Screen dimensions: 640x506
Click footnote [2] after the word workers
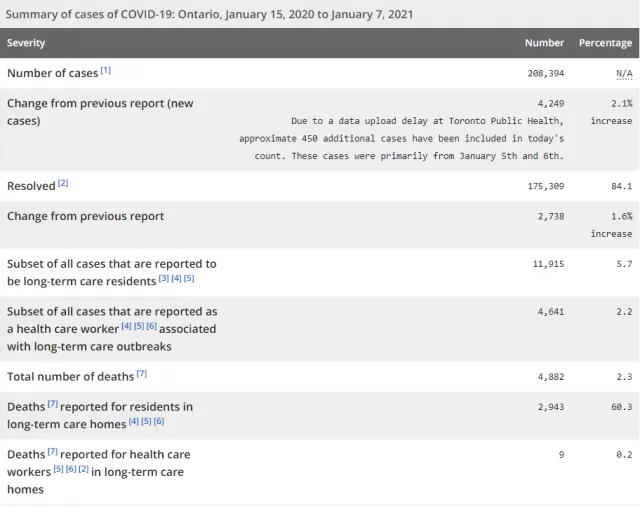84,469
